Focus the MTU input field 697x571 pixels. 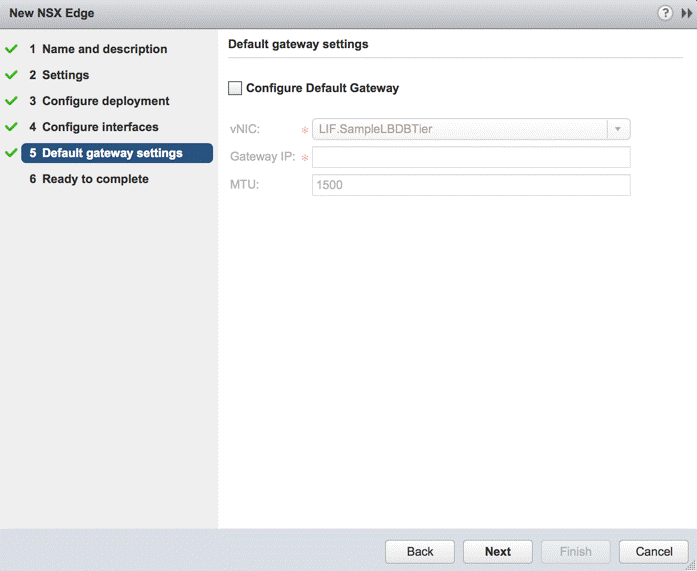(471, 185)
